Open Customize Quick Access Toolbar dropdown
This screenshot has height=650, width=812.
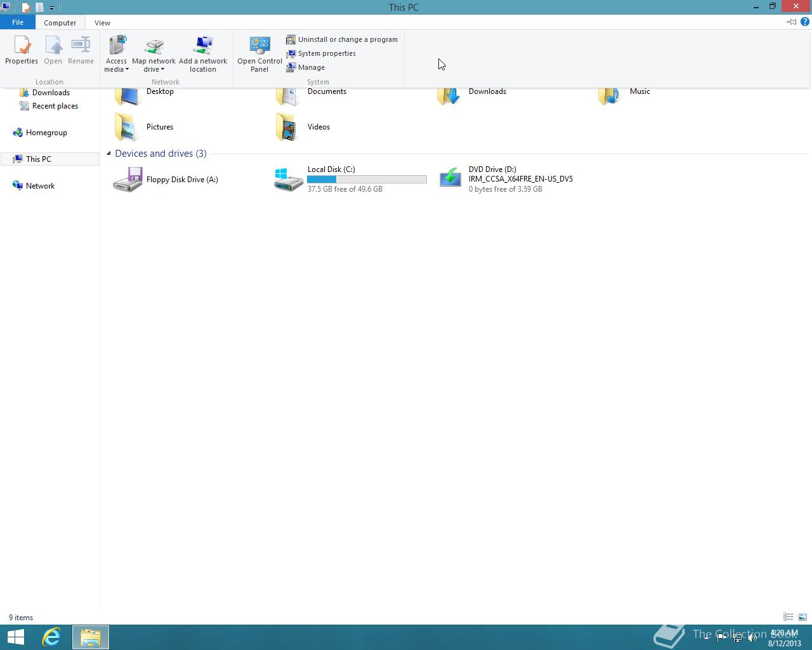click(51, 8)
